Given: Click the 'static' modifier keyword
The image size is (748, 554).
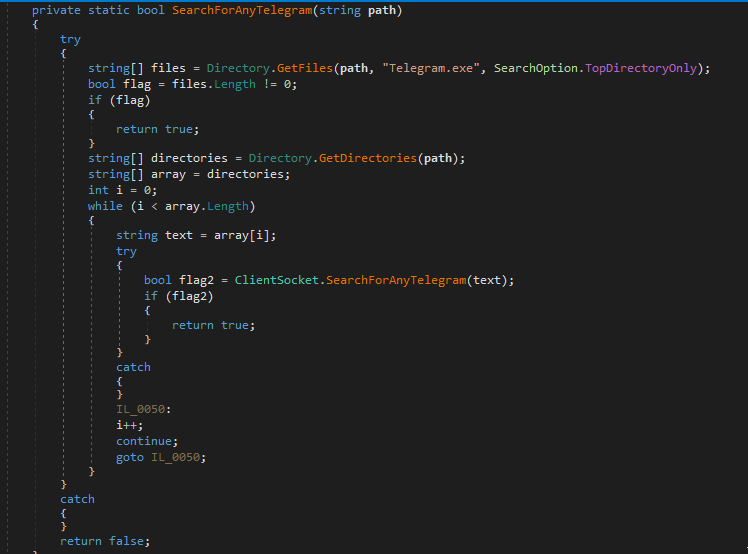Looking at the screenshot, I should coord(109,10).
